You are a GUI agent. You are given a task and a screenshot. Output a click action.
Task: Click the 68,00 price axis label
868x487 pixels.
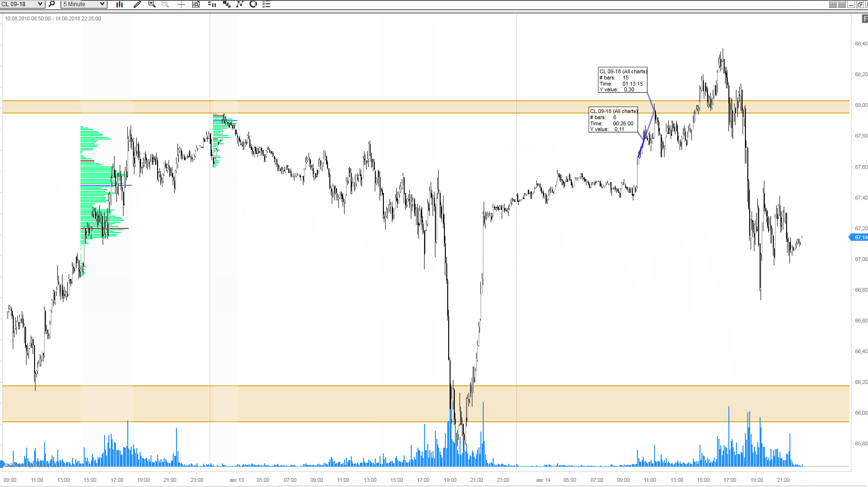click(x=861, y=105)
